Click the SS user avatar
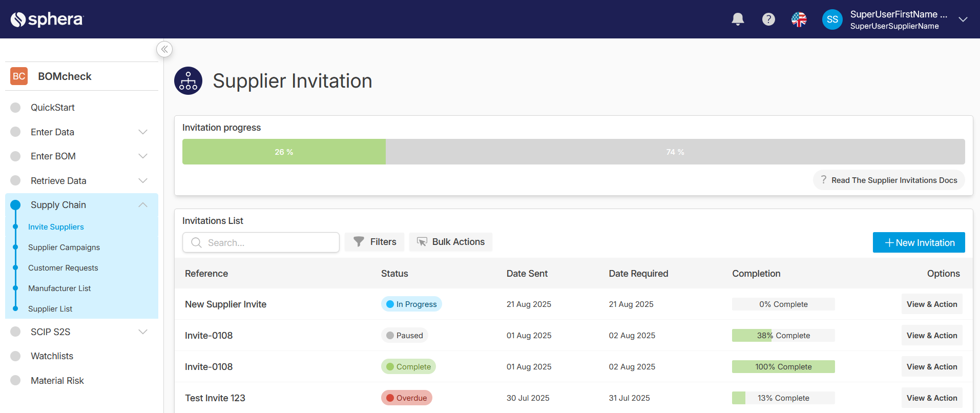The width and height of the screenshot is (980, 413). [832, 19]
